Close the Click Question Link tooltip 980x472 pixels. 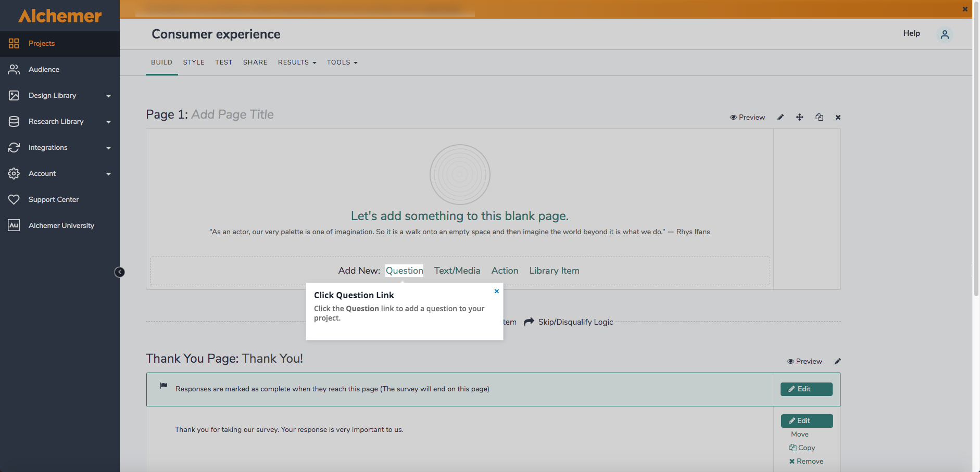tap(497, 291)
